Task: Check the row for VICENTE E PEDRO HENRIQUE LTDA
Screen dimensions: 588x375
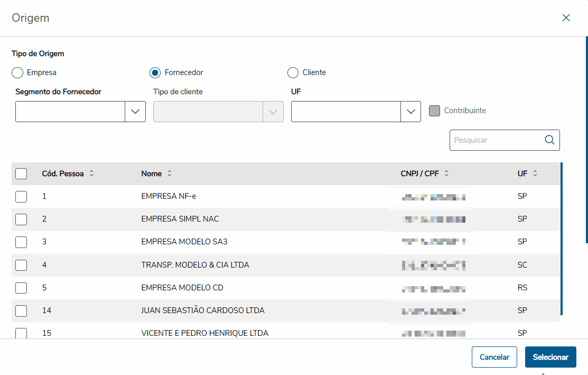Action: point(21,333)
